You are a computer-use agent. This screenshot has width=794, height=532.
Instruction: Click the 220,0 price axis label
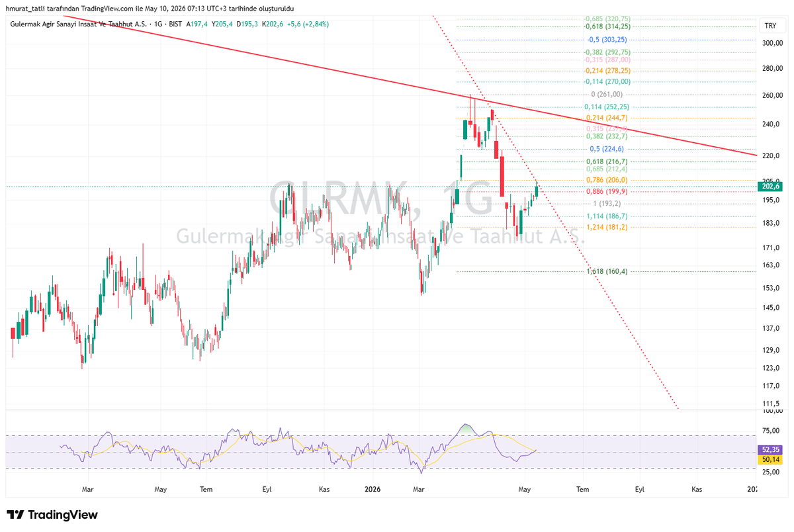point(771,156)
